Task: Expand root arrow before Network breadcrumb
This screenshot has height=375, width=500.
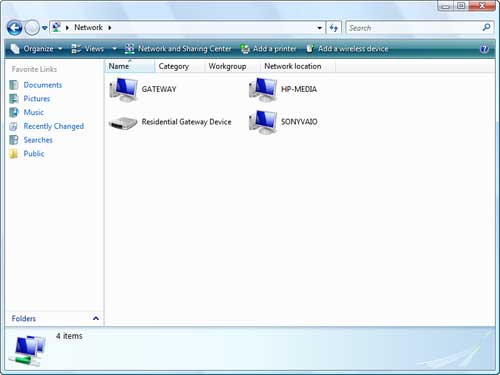Action: [67, 28]
